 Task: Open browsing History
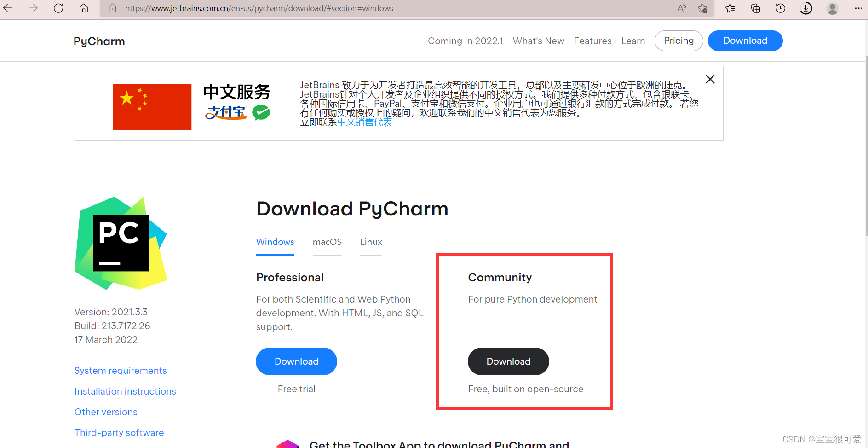[x=781, y=8]
